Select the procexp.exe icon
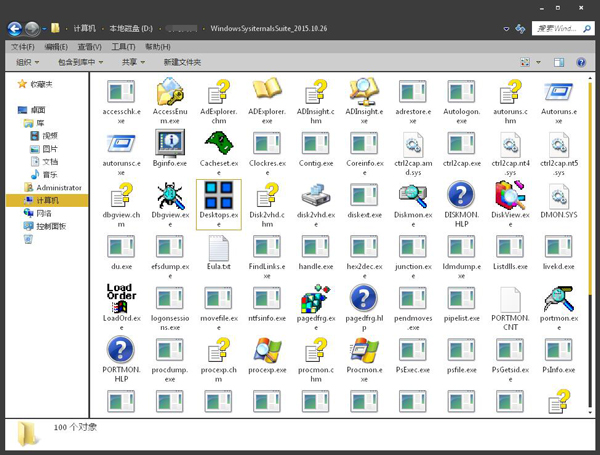The width and height of the screenshot is (600, 455). (267, 350)
